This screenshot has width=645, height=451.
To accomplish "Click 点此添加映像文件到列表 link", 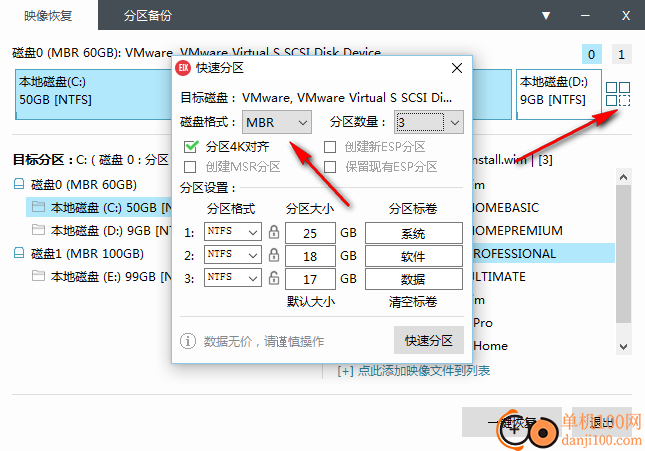I will (414, 371).
